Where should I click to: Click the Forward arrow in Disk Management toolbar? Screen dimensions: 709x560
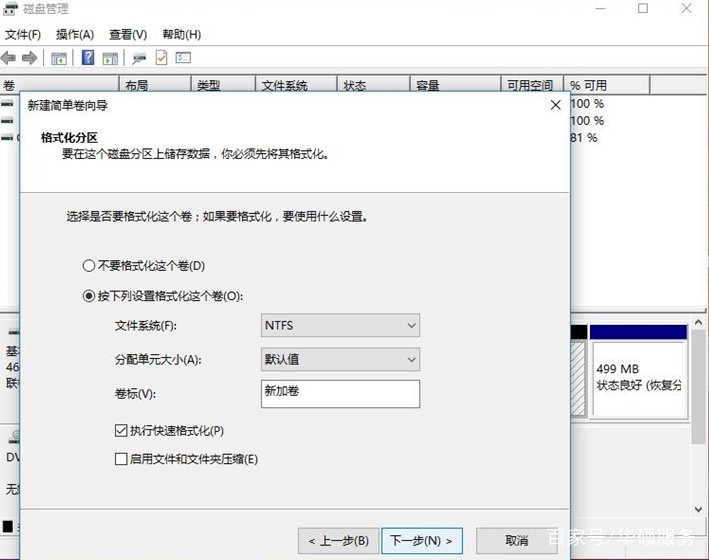[x=29, y=58]
